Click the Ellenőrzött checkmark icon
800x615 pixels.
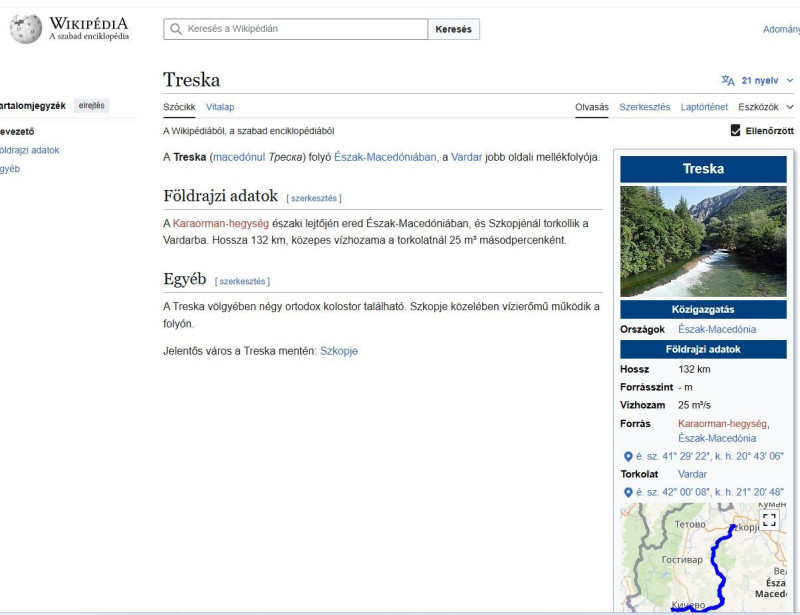735,131
